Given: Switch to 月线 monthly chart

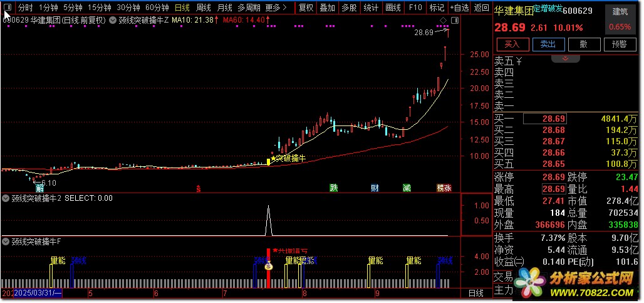Looking at the screenshot, I should coord(225,8).
